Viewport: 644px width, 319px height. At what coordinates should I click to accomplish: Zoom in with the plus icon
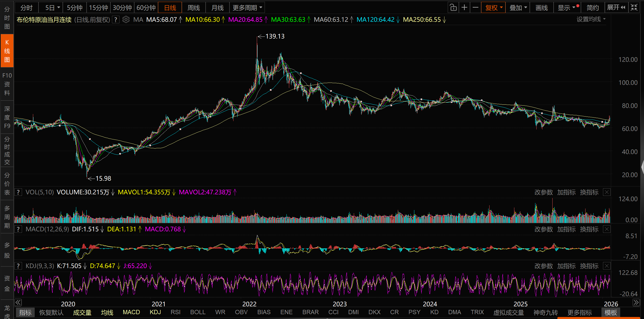(464, 8)
